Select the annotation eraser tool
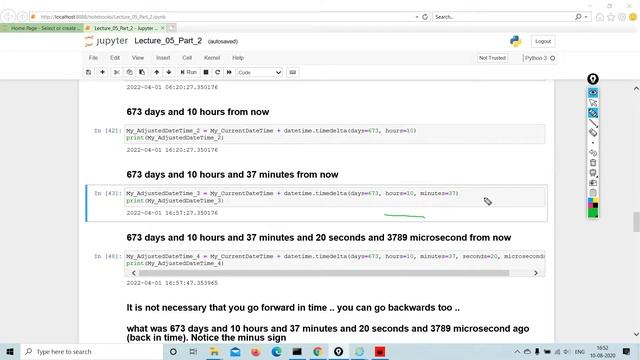This screenshot has height=360, width=640. click(x=593, y=133)
